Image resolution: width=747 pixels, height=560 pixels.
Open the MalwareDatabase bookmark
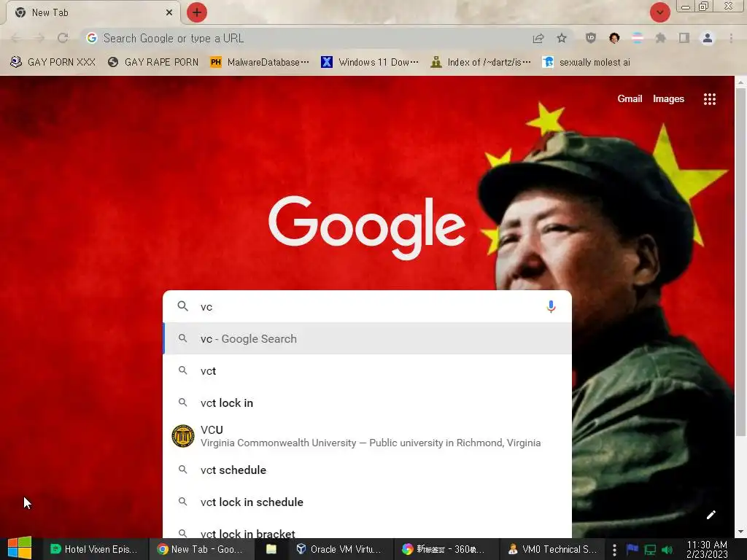260,62
